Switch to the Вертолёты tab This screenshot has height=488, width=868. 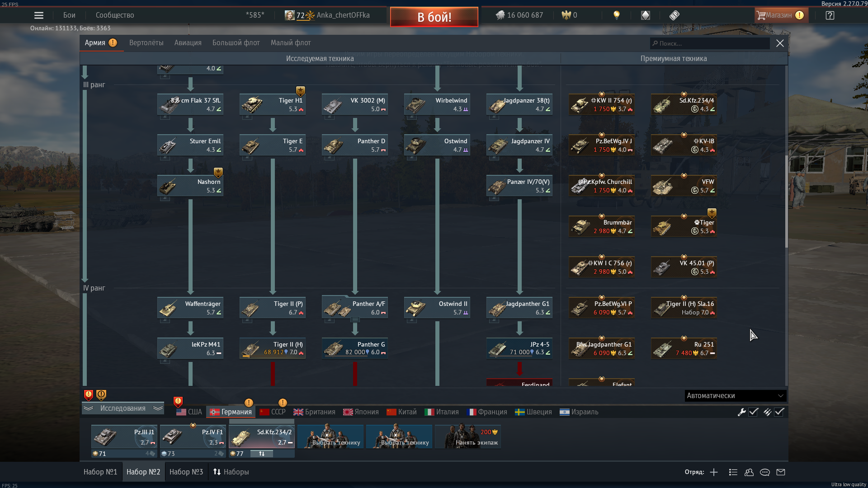(x=146, y=43)
